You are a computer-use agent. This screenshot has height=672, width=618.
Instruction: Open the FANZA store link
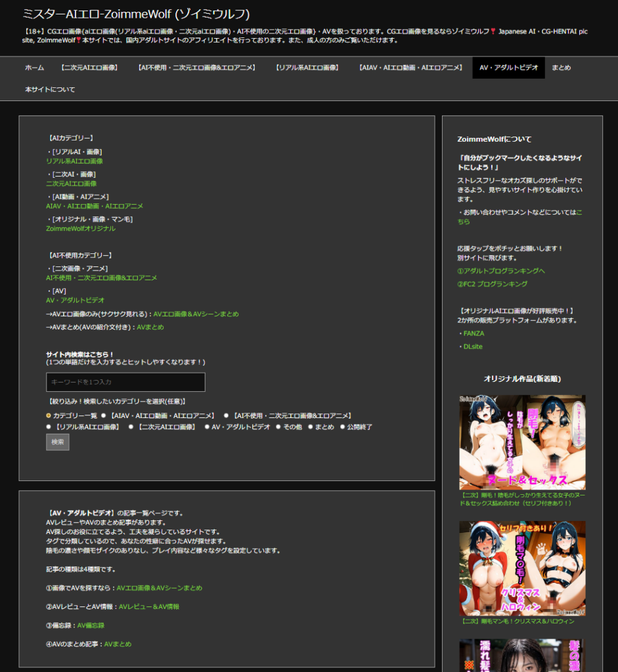(473, 333)
